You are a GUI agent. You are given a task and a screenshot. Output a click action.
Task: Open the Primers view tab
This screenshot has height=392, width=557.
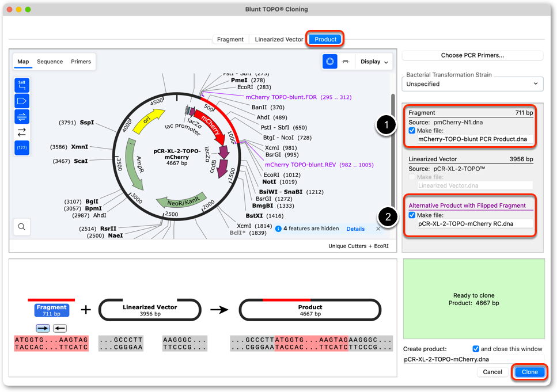point(81,62)
